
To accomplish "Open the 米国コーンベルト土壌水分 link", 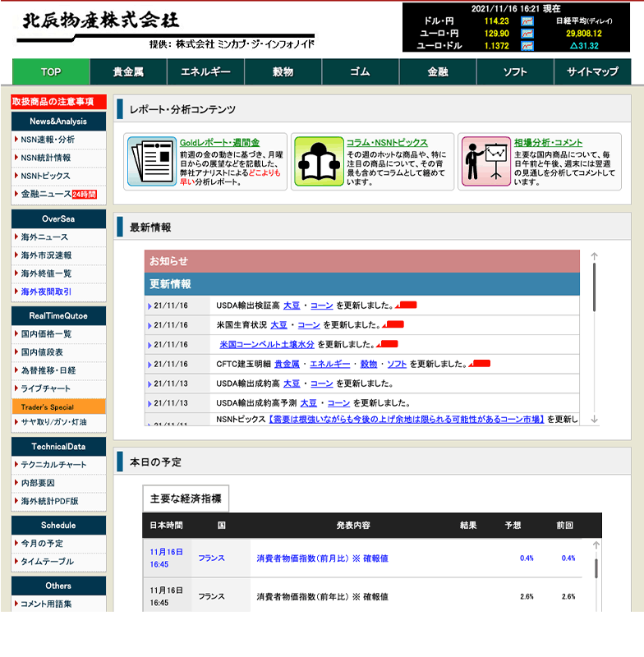I will coord(267,345).
